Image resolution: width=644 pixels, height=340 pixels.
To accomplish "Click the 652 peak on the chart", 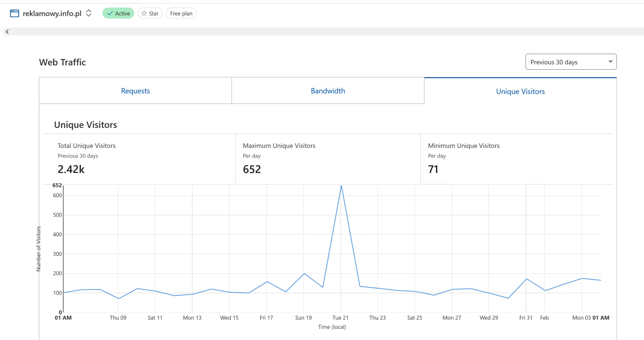I will pos(341,186).
